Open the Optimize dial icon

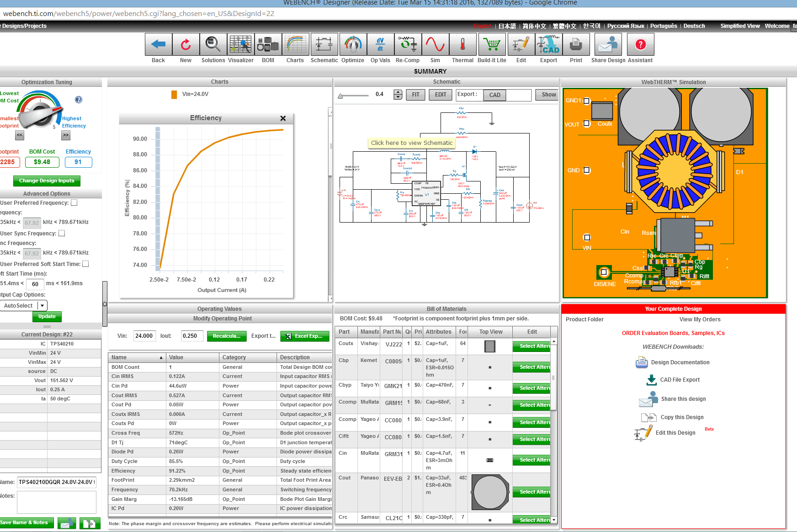(x=353, y=45)
